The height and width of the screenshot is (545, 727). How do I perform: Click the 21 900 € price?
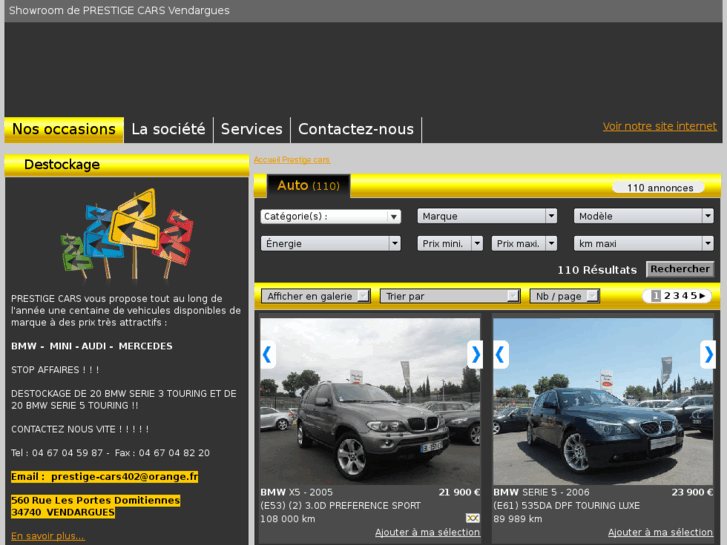[x=459, y=493]
